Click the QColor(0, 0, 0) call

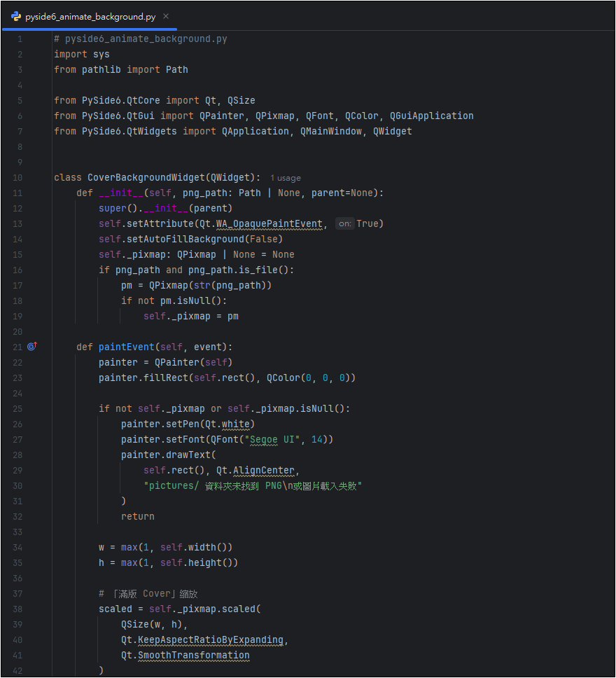(311, 378)
